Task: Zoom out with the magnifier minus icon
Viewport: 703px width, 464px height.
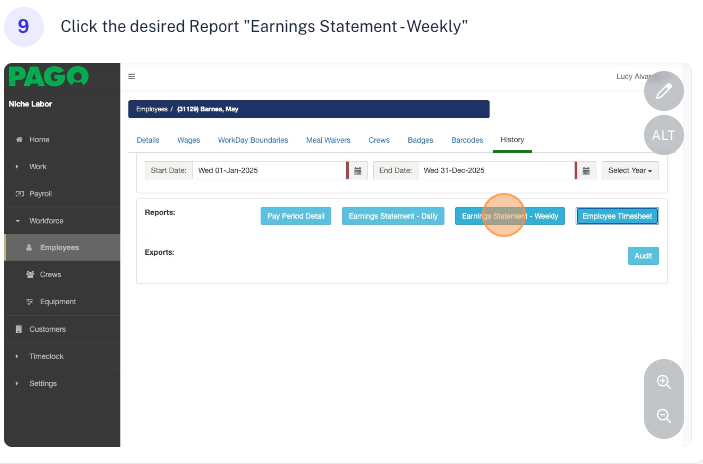Action: (664, 416)
